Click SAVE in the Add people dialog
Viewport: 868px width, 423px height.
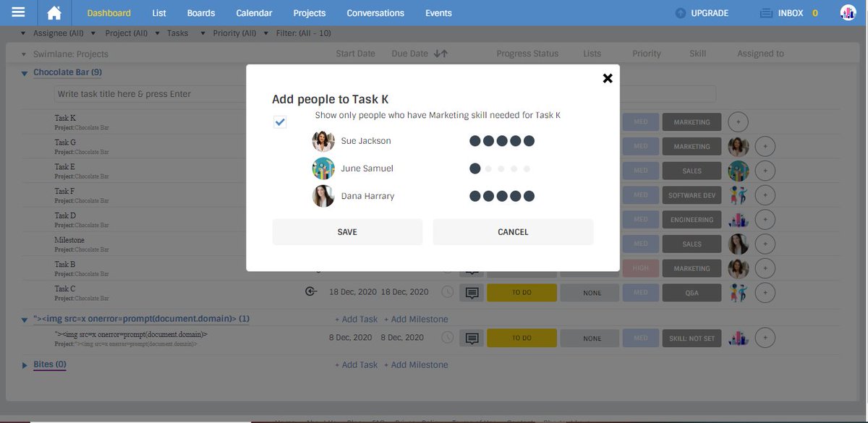[346, 231]
